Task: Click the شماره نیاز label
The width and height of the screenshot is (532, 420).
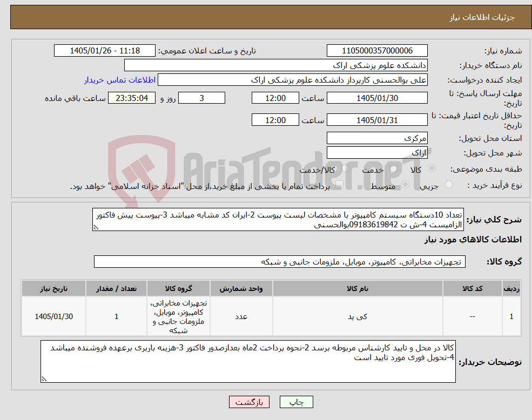Action: point(503,51)
